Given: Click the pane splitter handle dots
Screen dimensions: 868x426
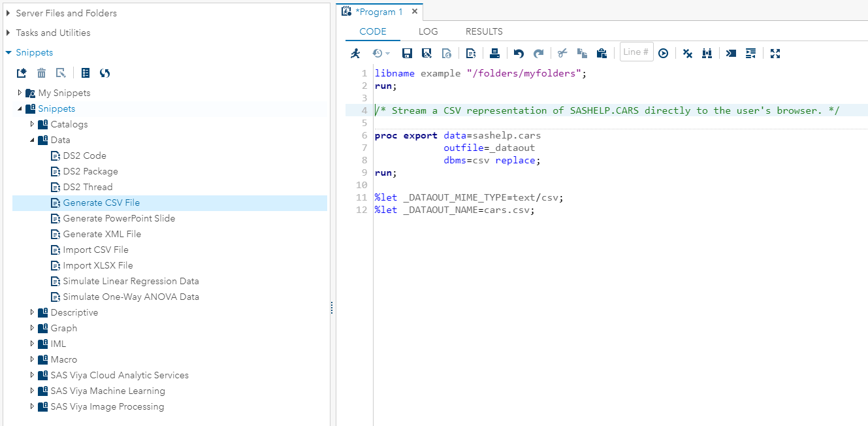Looking at the screenshot, I should pos(332,308).
